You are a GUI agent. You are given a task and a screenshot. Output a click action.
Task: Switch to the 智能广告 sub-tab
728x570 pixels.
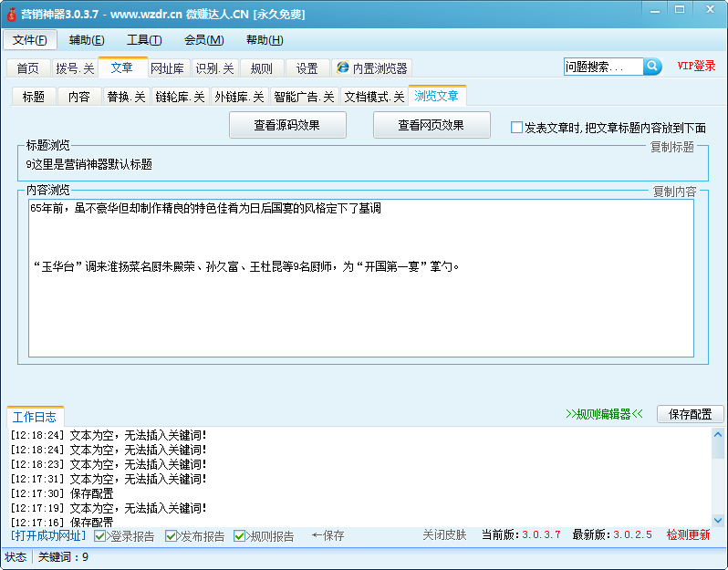(x=304, y=97)
